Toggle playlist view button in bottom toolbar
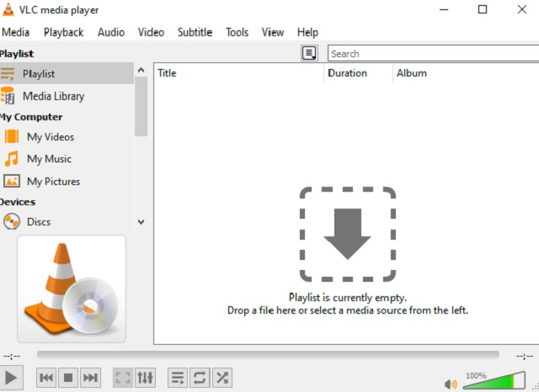This screenshot has height=392, width=539. pyautogui.click(x=178, y=378)
